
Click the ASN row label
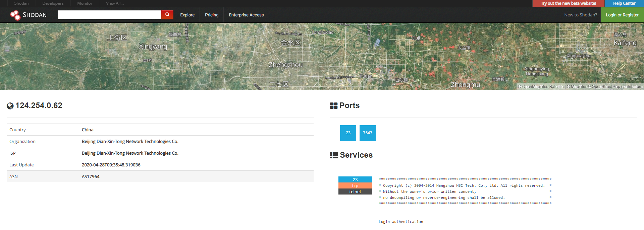tap(13, 177)
